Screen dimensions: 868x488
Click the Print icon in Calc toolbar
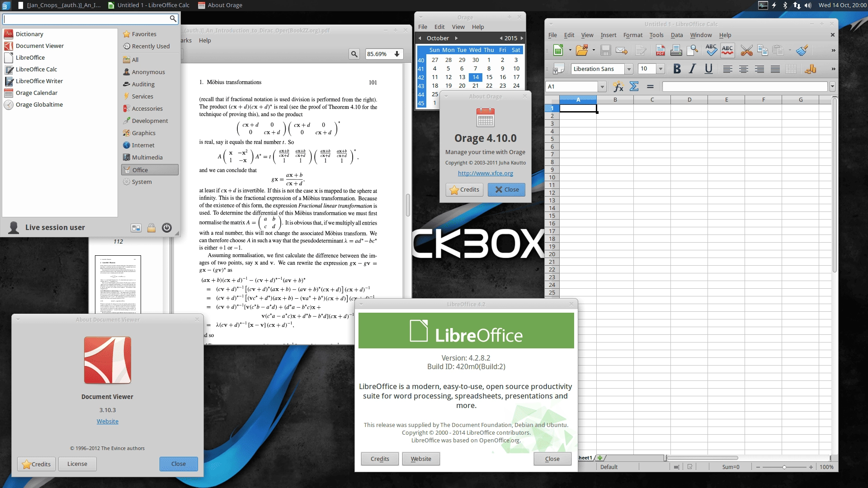coord(676,51)
